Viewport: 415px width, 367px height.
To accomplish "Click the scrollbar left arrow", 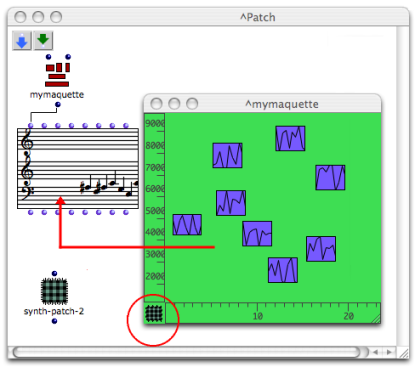I will [x=376, y=352].
